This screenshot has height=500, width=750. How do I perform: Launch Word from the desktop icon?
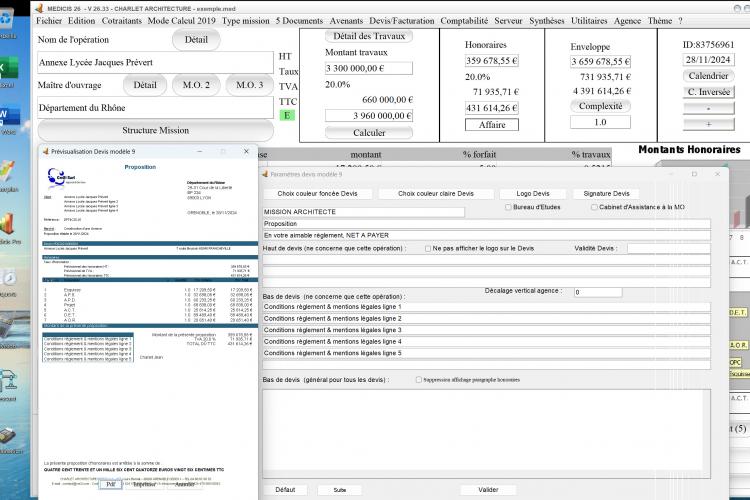tap(9, 116)
